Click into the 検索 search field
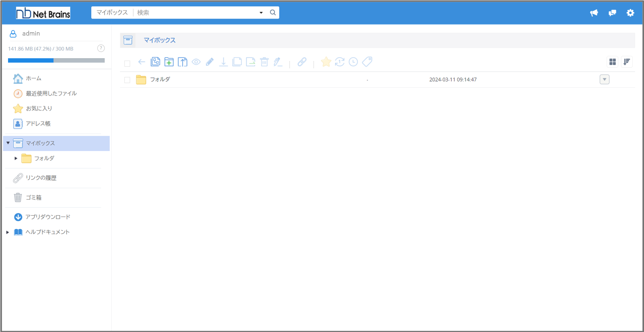Image resolution: width=644 pixels, height=332 pixels. [x=196, y=13]
